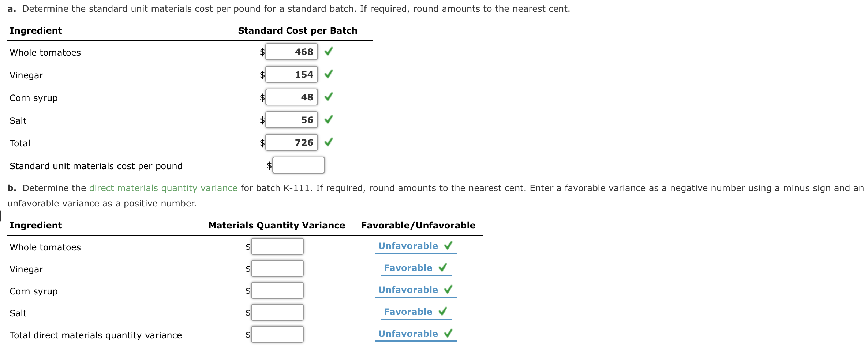
Task: Click the green checkmark beside Whole tomatoes 468
Action: point(329,52)
